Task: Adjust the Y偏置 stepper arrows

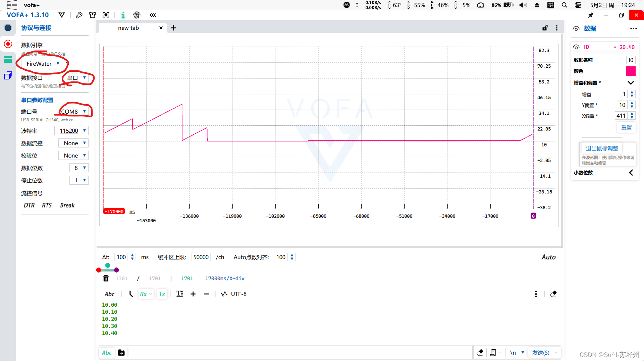Action: click(x=632, y=105)
